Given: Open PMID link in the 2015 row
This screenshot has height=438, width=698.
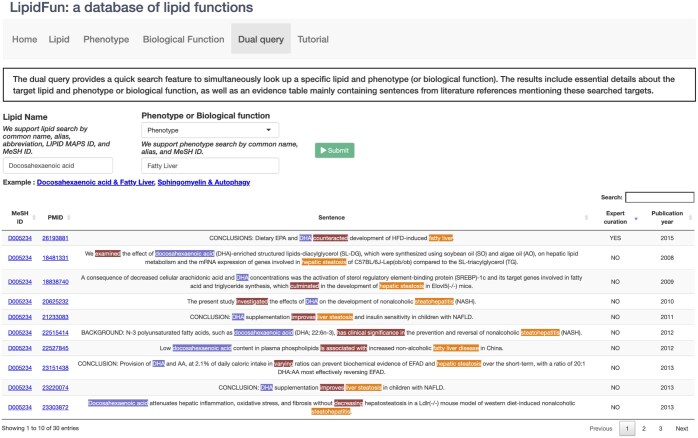Looking at the screenshot, I should pyautogui.click(x=55, y=238).
